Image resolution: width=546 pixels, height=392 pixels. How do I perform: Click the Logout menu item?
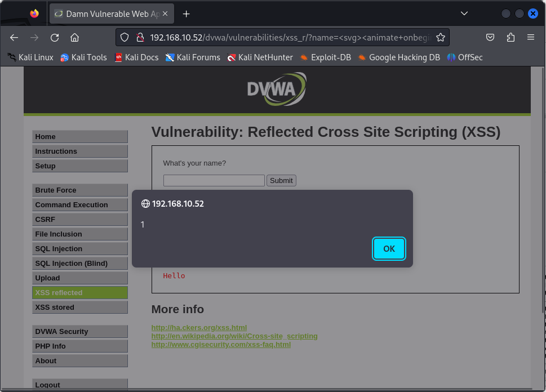pyautogui.click(x=80, y=384)
